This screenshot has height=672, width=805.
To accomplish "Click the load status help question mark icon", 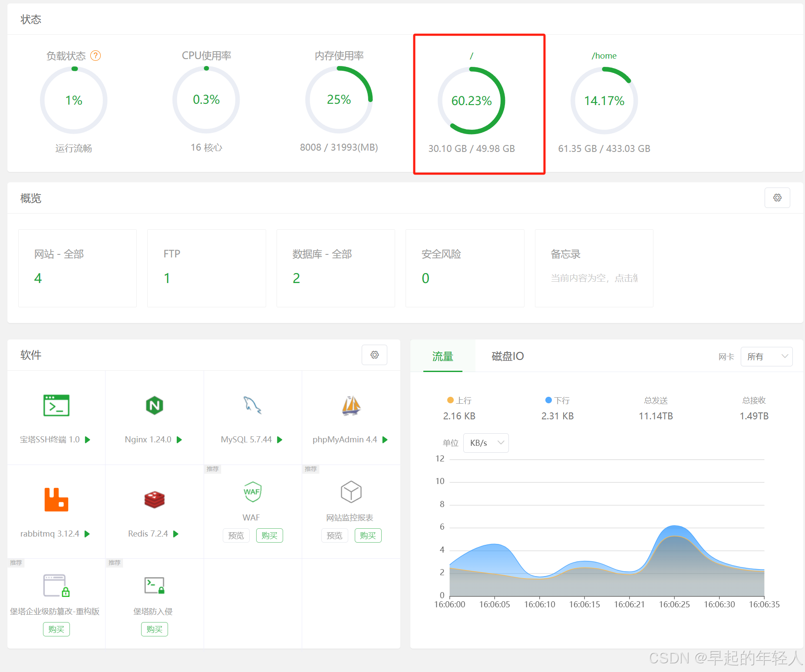I will tap(96, 56).
